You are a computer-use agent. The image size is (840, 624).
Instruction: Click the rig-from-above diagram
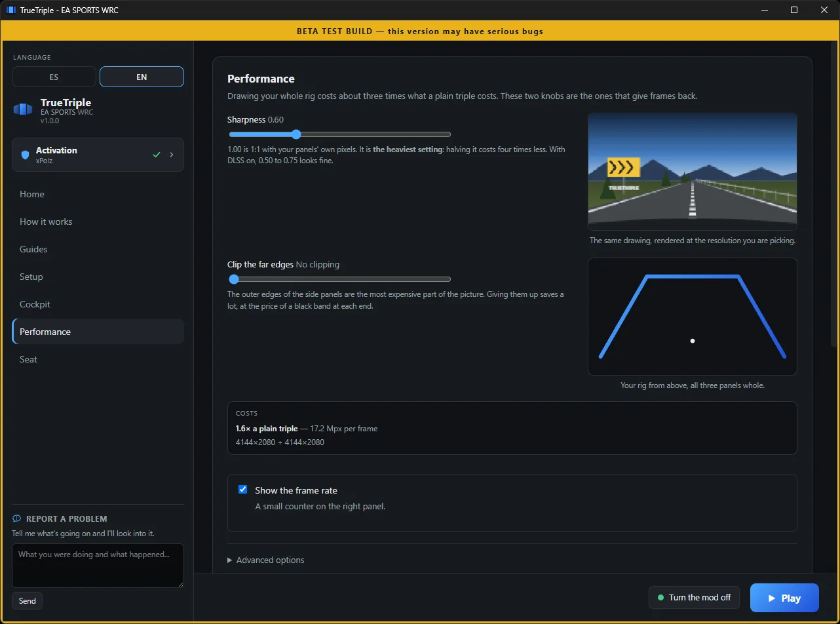pyautogui.click(x=693, y=317)
